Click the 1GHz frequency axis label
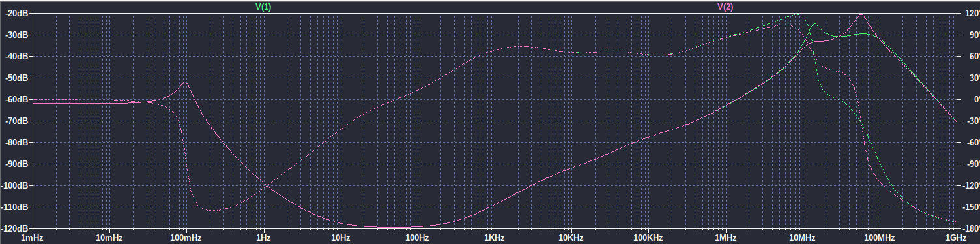 (955, 239)
